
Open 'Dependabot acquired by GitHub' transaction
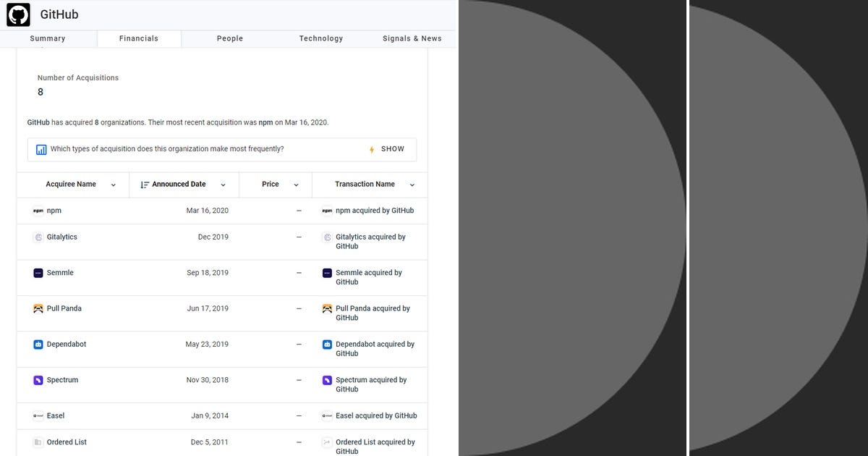click(375, 349)
